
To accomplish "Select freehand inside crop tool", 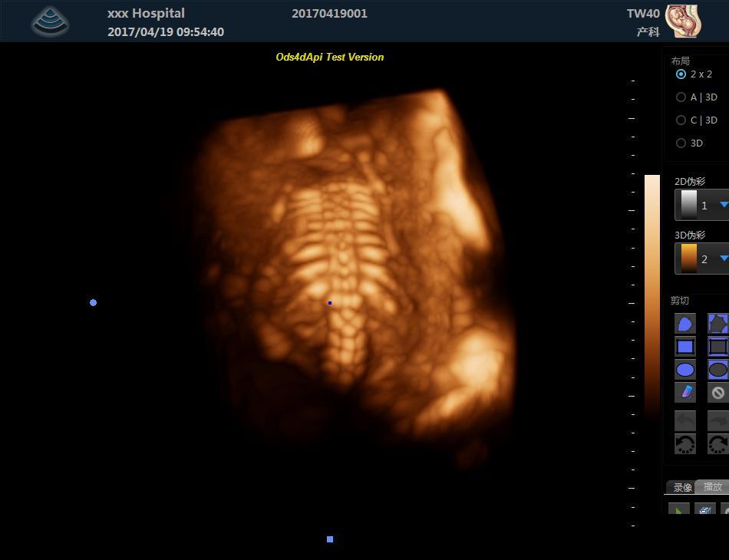I will coord(684,324).
